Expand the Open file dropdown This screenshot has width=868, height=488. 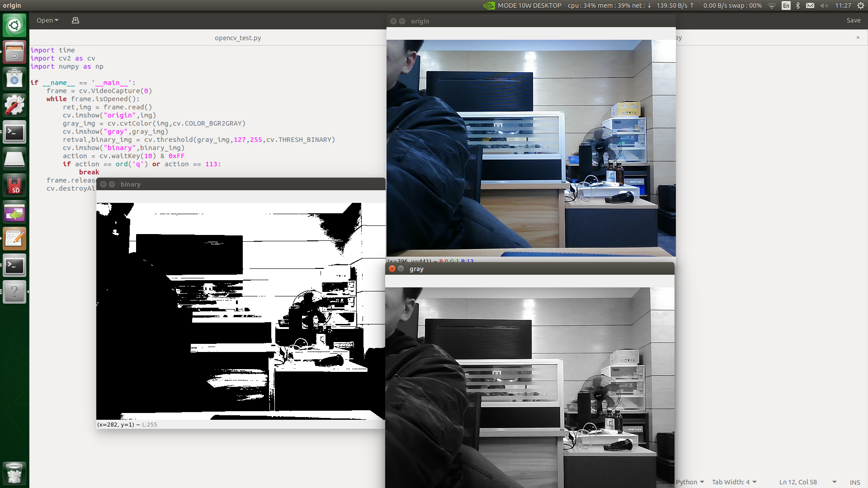[47, 20]
